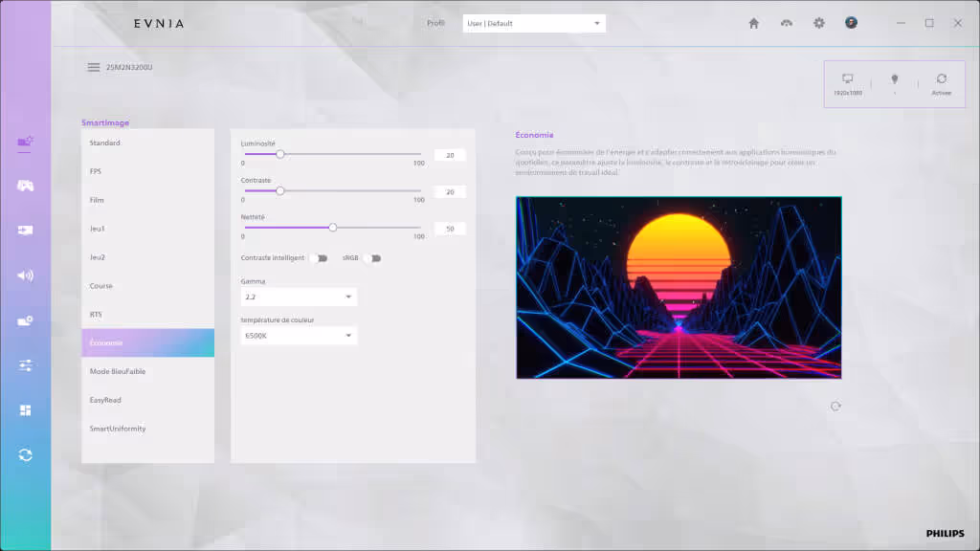Click the reset icon below preview image
The height and width of the screenshot is (551, 980).
point(835,407)
